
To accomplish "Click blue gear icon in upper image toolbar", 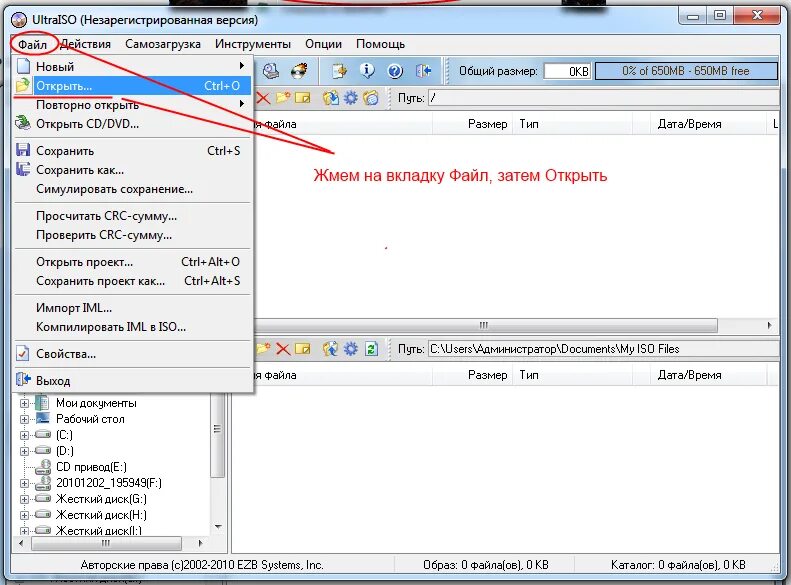I will coord(351,98).
